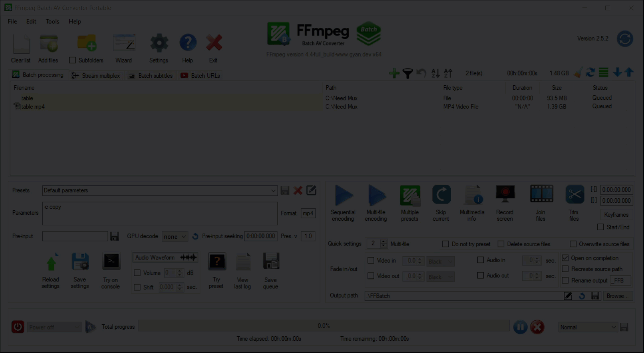Enable the Subfolders checkbox

73,60
